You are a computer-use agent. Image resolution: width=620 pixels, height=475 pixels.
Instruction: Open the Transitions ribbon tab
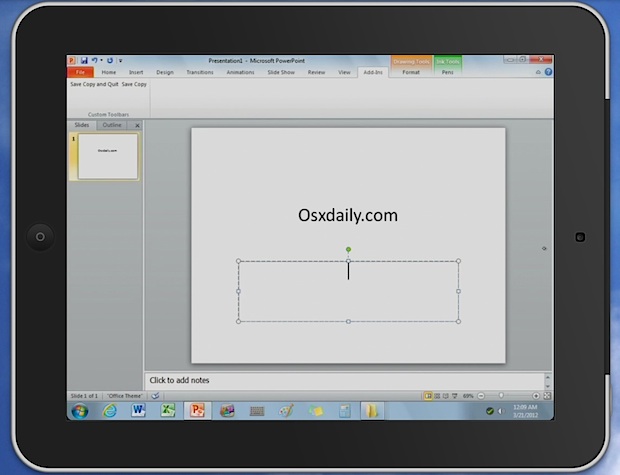coord(200,72)
